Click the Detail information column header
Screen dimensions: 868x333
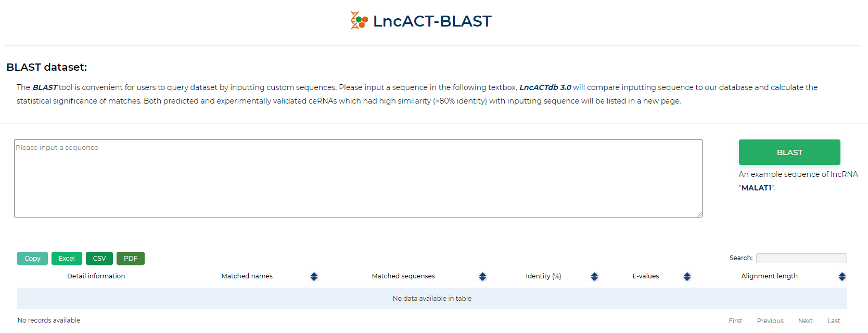tap(96, 276)
